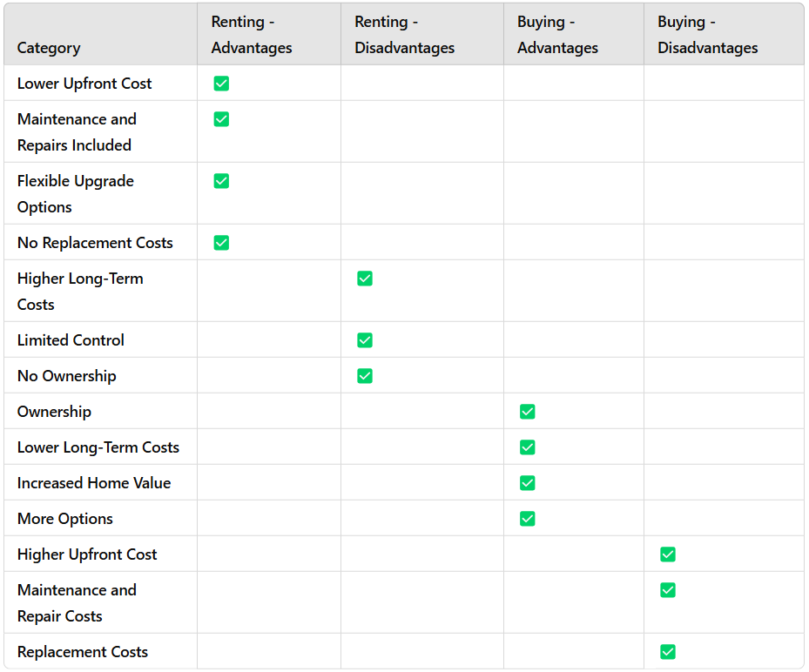Select the Replacement Costs row checkbox
The width and height of the screenshot is (809, 672).
pos(668,652)
